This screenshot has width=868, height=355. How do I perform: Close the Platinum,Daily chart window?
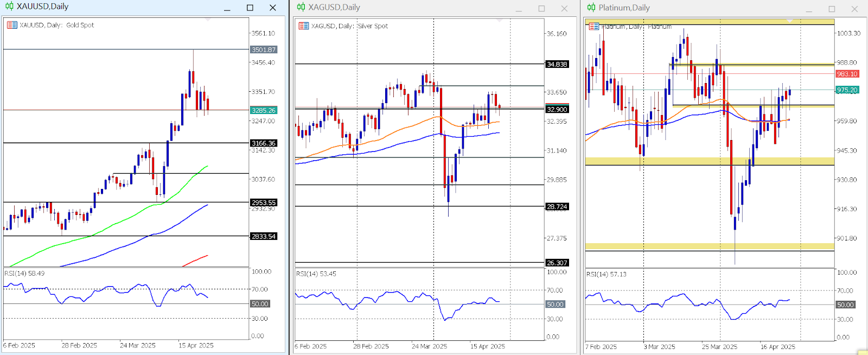854,9
